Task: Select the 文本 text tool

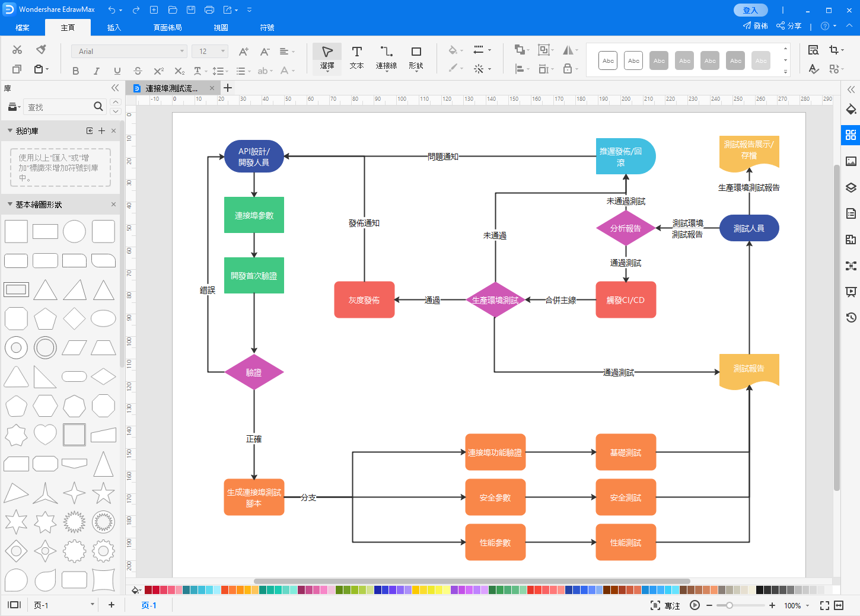Action: [x=356, y=58]
